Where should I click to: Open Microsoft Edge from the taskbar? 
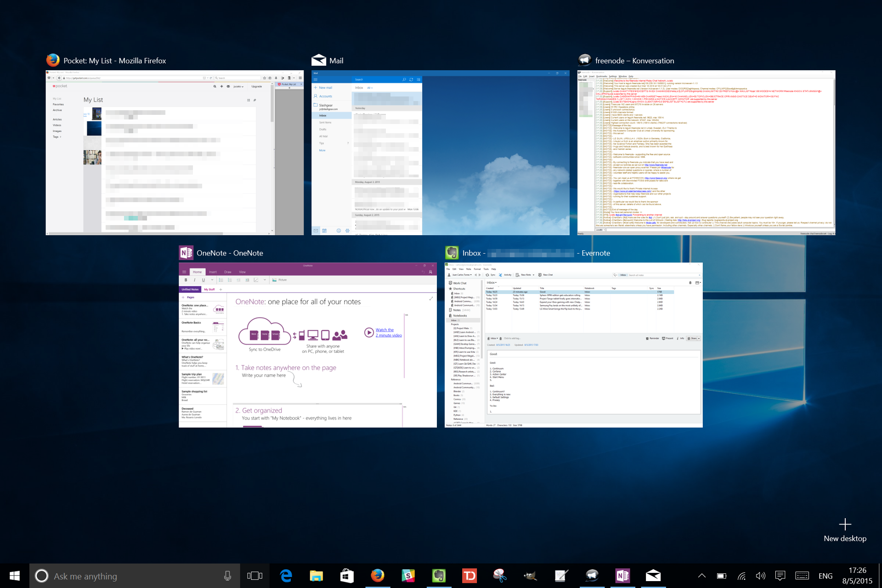[x=286, y=576]
